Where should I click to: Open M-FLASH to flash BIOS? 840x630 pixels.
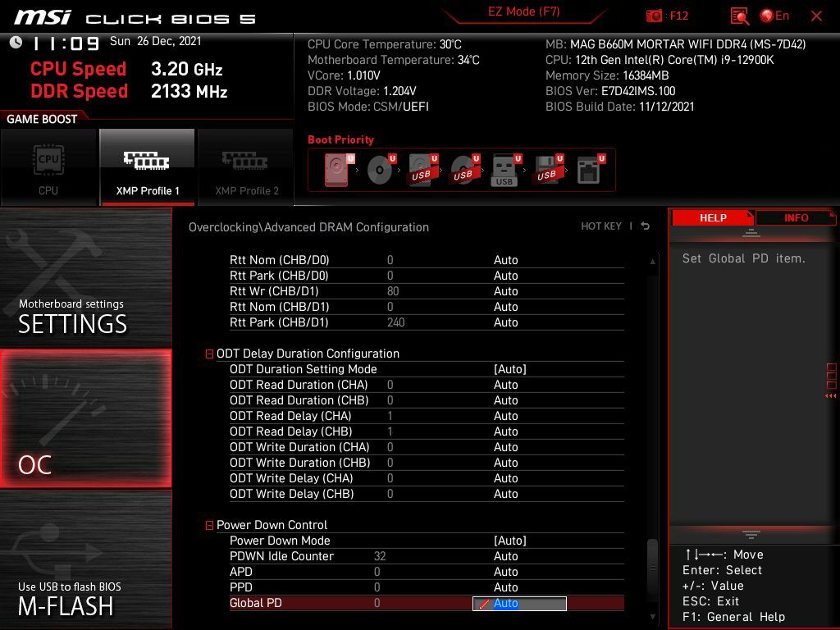coord(85,559)
